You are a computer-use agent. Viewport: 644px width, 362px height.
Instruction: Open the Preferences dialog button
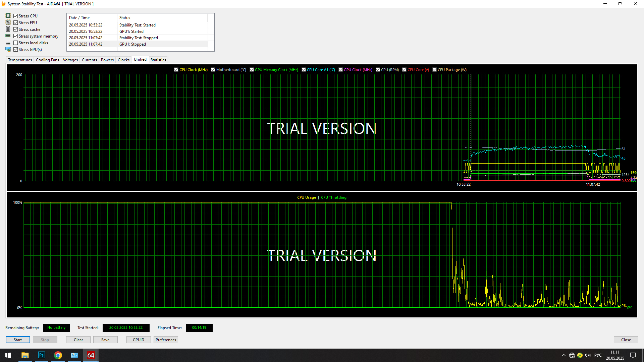pos(166,340)
